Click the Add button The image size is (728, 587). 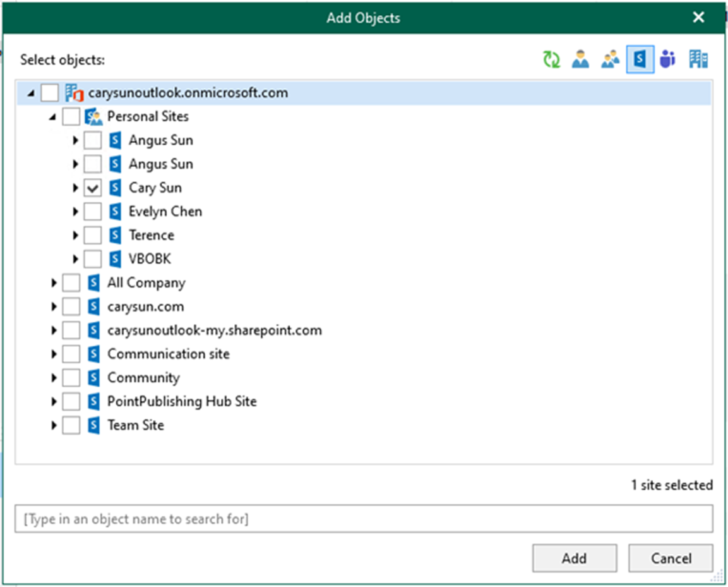click(x=575, y=558)
